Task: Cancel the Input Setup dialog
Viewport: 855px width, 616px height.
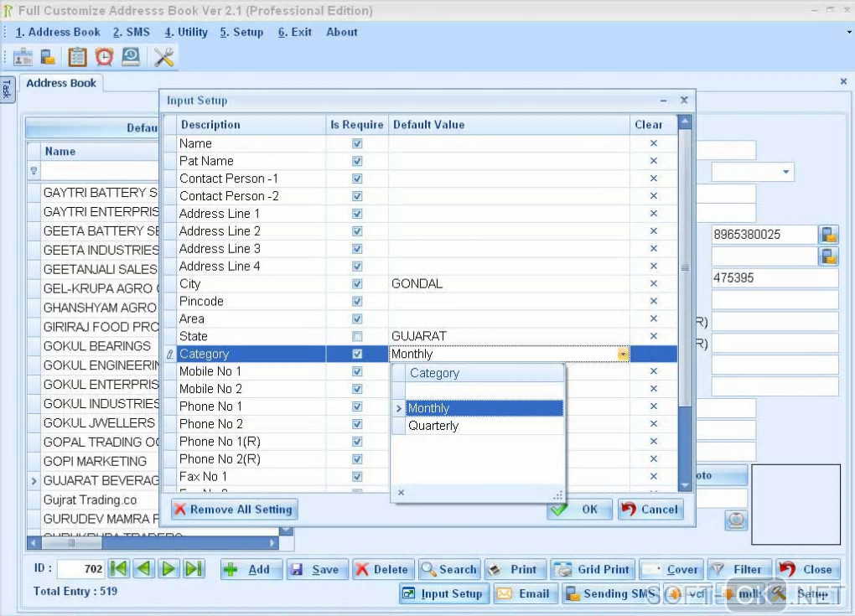Action: pos(650,510)
